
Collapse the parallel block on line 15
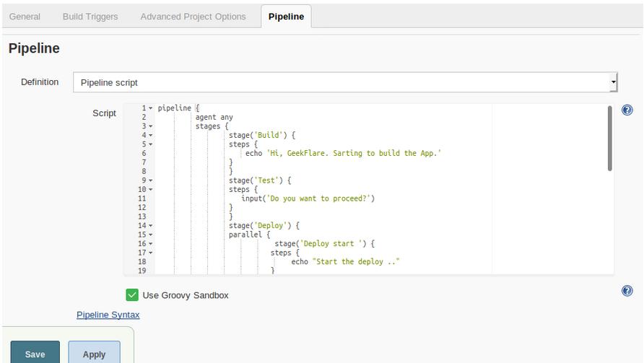pos(150,235)
